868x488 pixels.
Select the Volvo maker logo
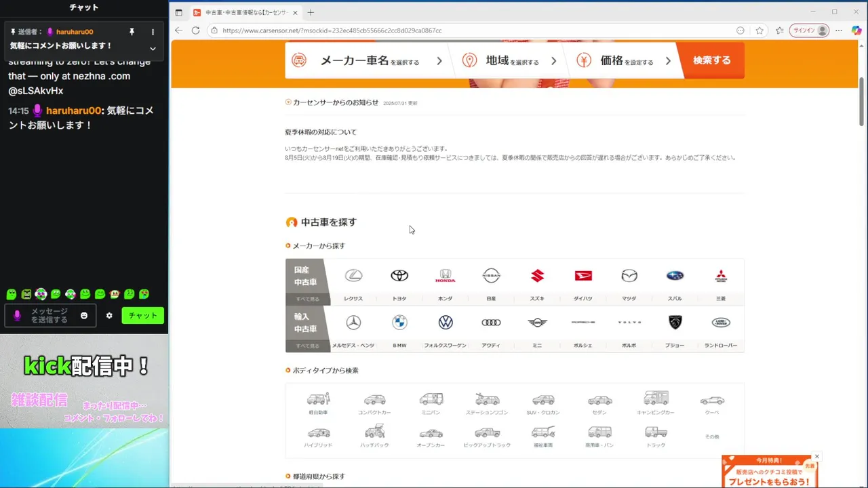pos(629,323)
